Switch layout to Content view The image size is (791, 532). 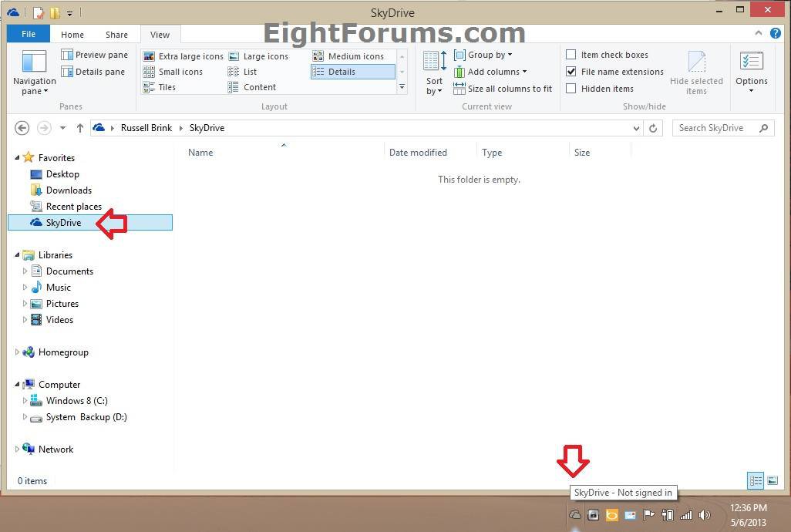[252, 87]
